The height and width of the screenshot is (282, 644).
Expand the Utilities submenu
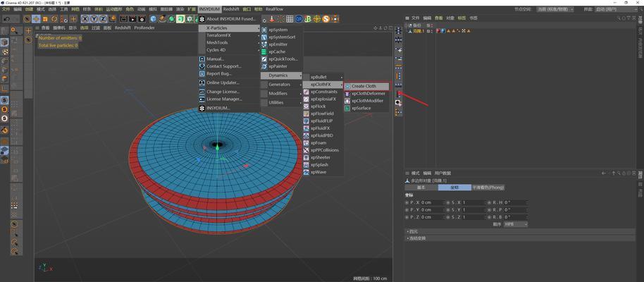point(281,102)
